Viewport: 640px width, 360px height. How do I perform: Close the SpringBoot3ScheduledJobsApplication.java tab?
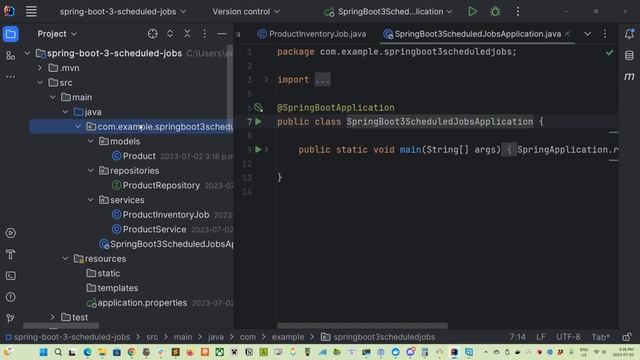tap(567, 34)
